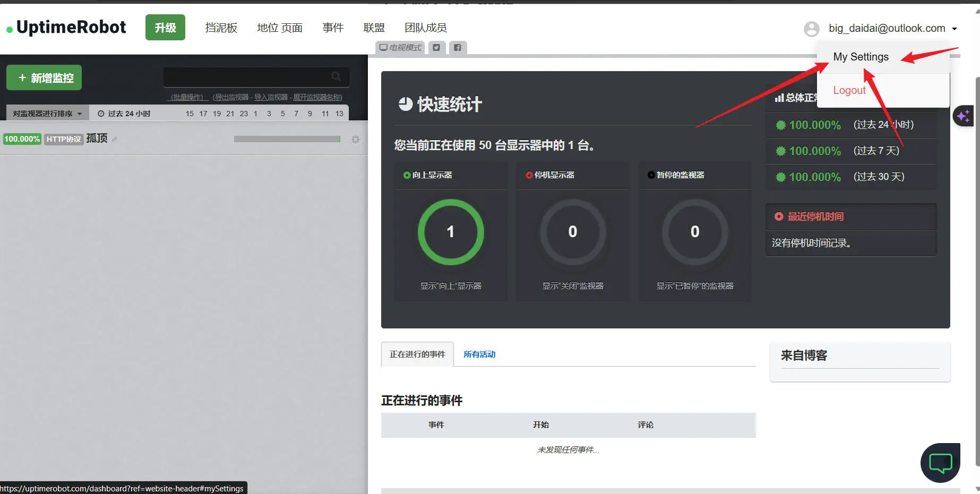This screenshot has height=494, width=980.
Task: Focus the monitor search input field
Action: pyautogui.click(x=247, y=77)
